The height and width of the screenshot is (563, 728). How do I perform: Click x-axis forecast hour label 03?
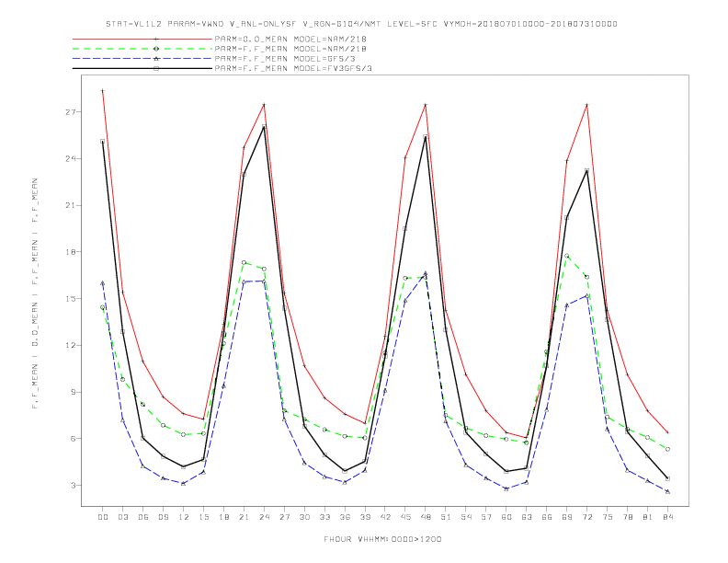pos(122,517)
